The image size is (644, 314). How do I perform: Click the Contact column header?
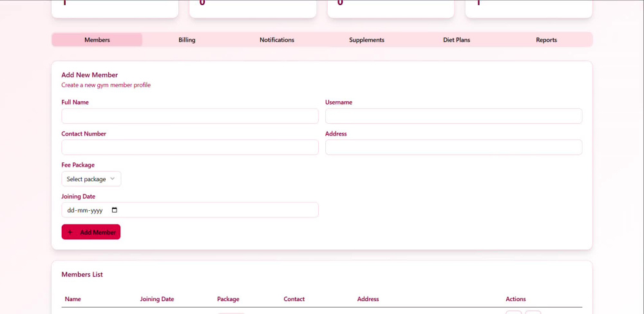tap(294, 299)
